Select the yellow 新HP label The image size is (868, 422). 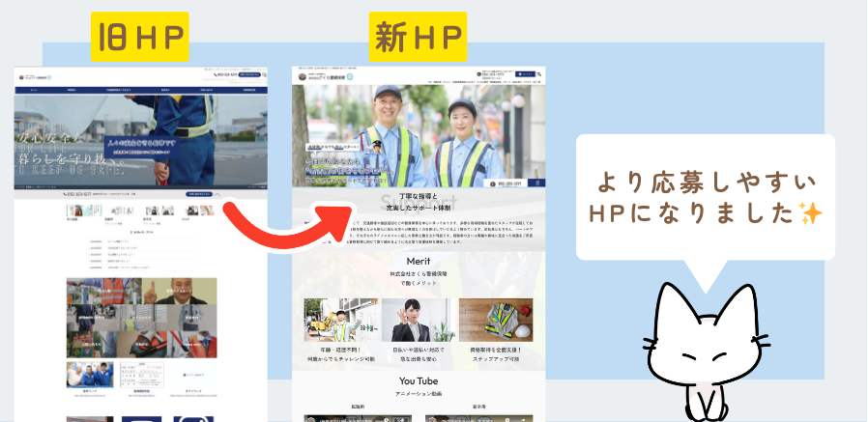tap(418, 37)
